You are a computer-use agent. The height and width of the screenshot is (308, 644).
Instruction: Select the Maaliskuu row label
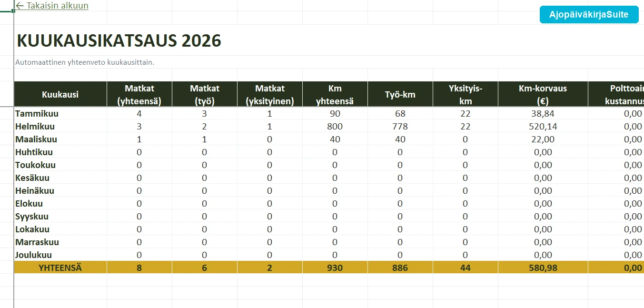(36, 139)
